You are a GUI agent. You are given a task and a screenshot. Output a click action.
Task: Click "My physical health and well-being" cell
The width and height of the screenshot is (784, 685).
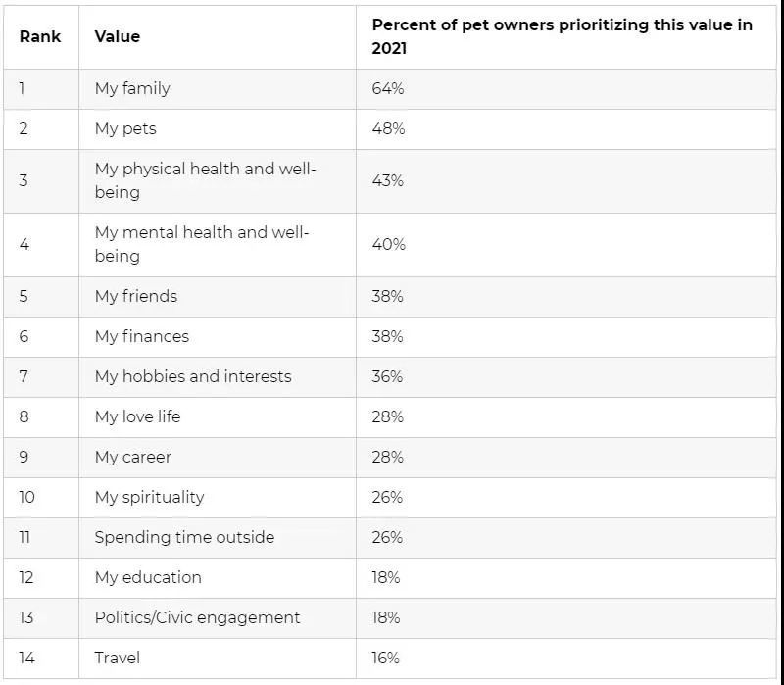coord(205,180)
